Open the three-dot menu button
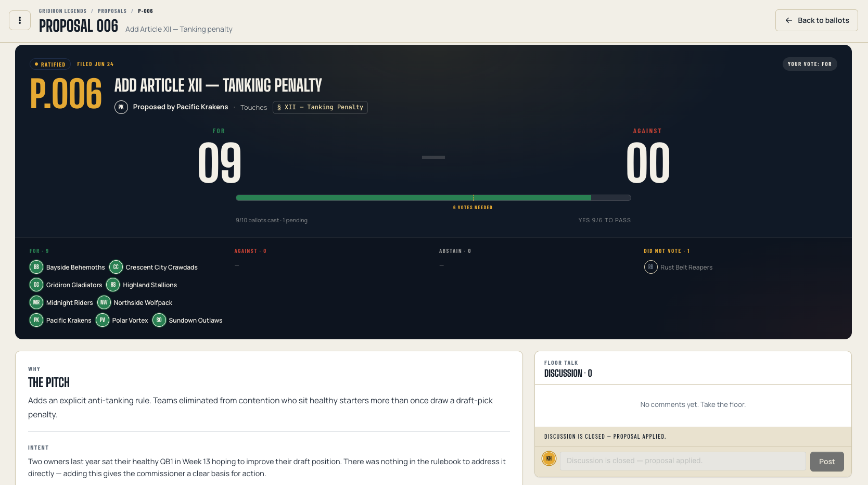 [20, 20]
